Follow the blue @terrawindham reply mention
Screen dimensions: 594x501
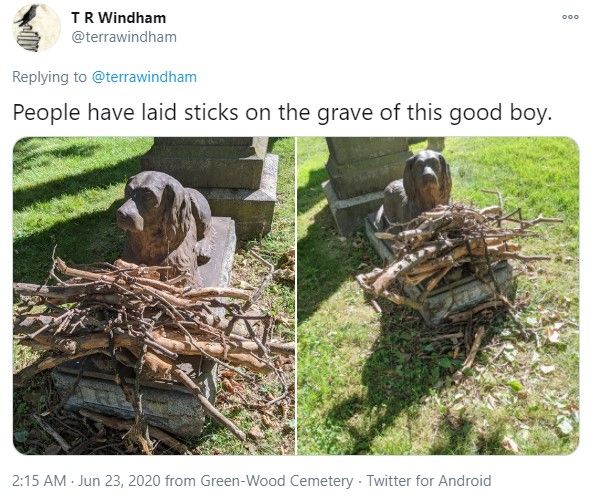[144, 77]
